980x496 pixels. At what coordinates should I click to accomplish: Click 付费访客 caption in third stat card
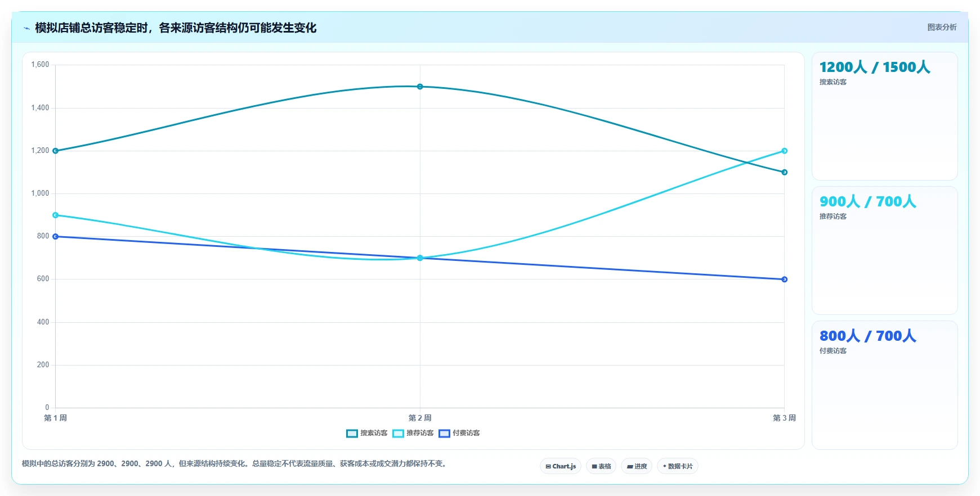[833, 351]
